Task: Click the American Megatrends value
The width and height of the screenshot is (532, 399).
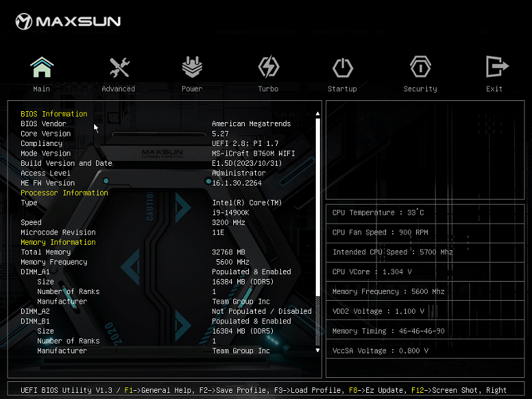Action: point(251,124)
